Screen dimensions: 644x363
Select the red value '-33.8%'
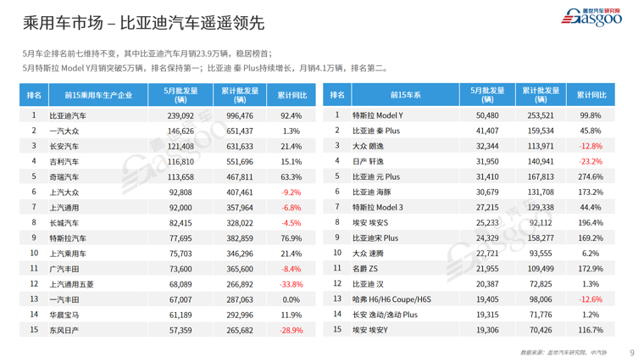click(291, 284)
